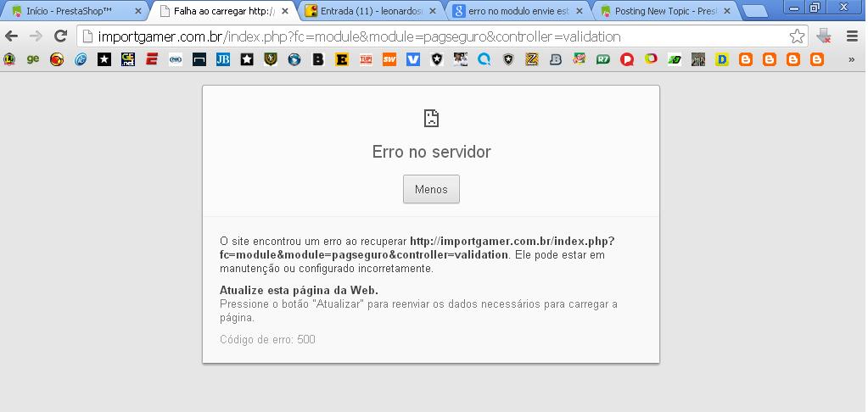Close the 'Entrada (11)' tab
The height and width of the screenshot is (412, 868).
[x=433, y=11]
